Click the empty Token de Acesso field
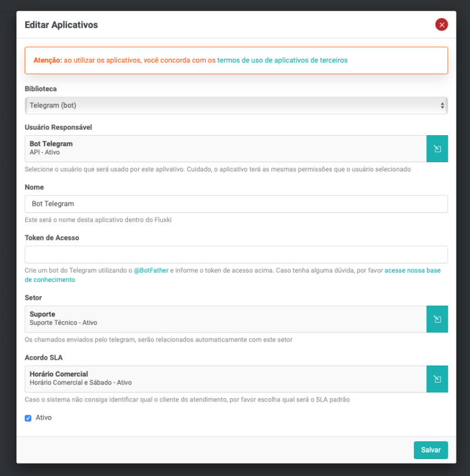The height and width of the screenshot is (476, 470). pyautogui.click(x=236, y=254)
